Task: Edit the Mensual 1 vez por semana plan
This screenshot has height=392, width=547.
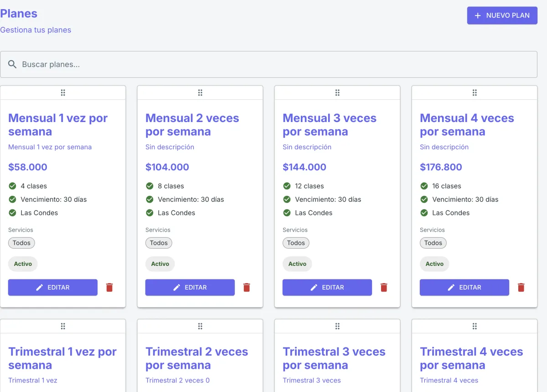Action: coord(53,287)
